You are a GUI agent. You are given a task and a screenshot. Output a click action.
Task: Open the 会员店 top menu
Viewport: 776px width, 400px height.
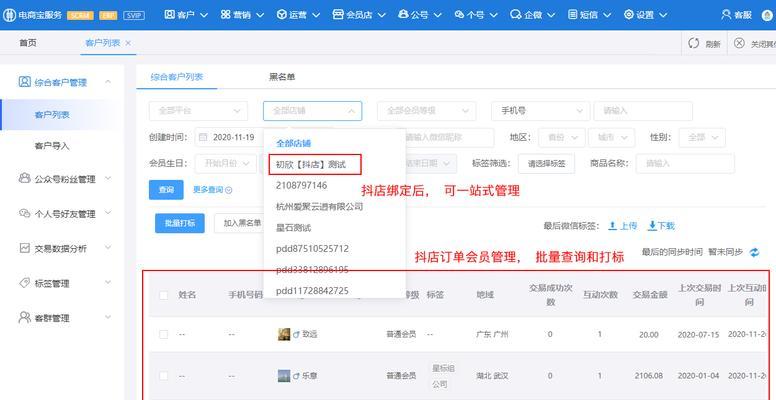[359, 15]
